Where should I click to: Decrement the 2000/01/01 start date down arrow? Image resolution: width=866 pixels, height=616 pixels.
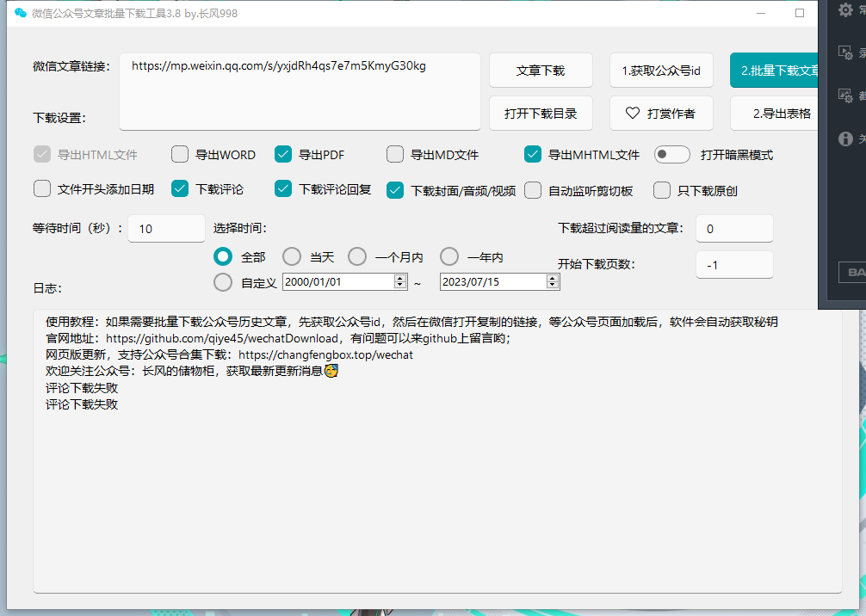[400, 285]
